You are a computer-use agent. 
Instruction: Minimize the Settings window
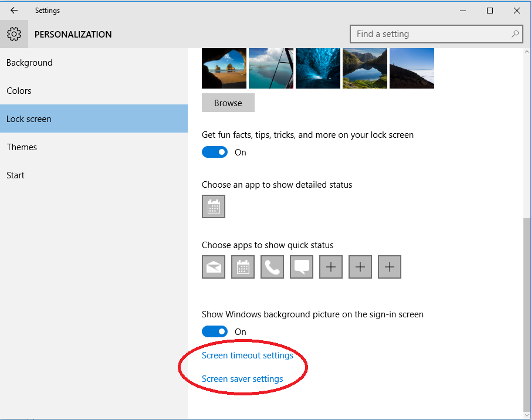463,11
